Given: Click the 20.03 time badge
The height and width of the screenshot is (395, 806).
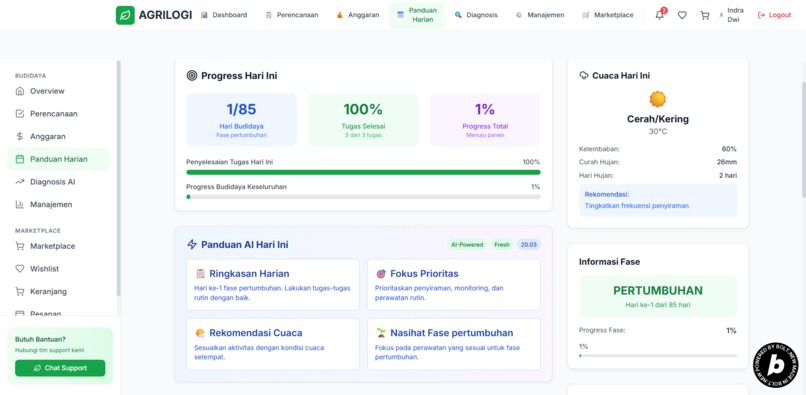Looking at the screenshot, I should (528, 245).
